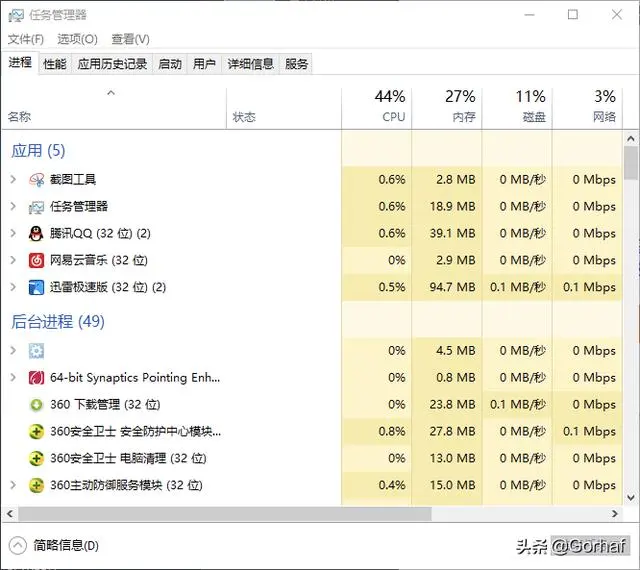Viewport: 640px width, 570px height.
Task: Click the 截图工具 snipping tool icon
Action: pos(36,180)
